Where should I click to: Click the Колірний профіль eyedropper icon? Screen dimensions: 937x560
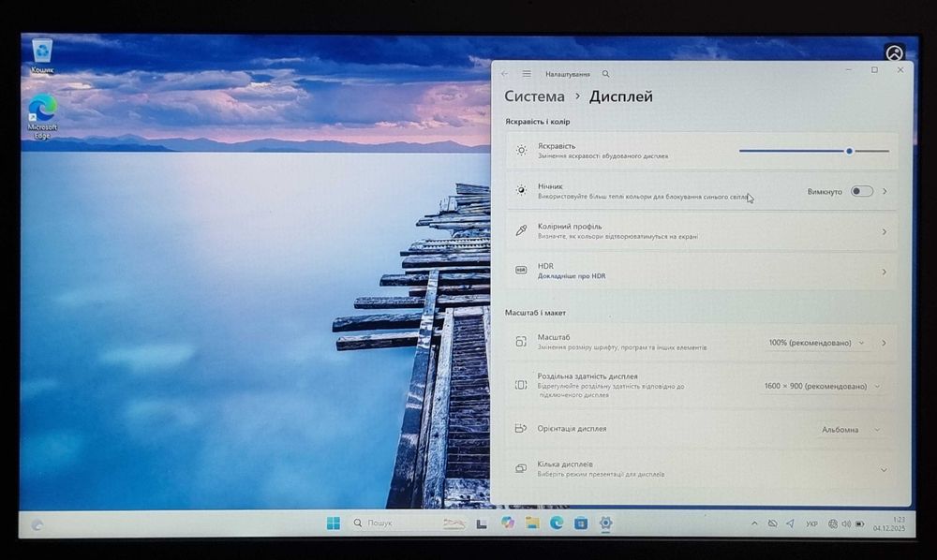pyautogui.click(x=521, y=230)
